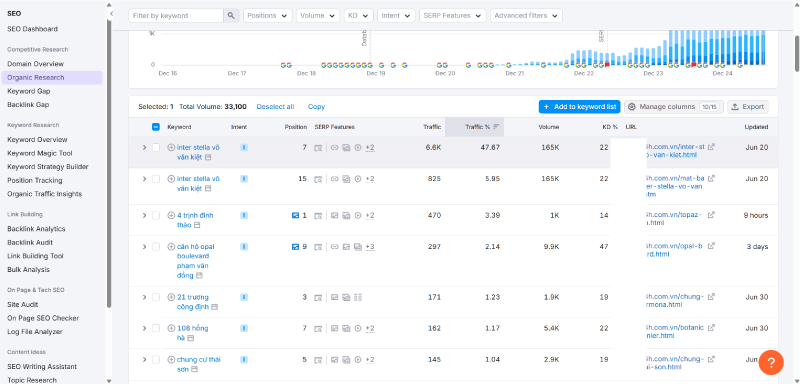Click the video SERP feature icon in position 15 row
This screenshot has width=800, height=384.
(358, 179)
